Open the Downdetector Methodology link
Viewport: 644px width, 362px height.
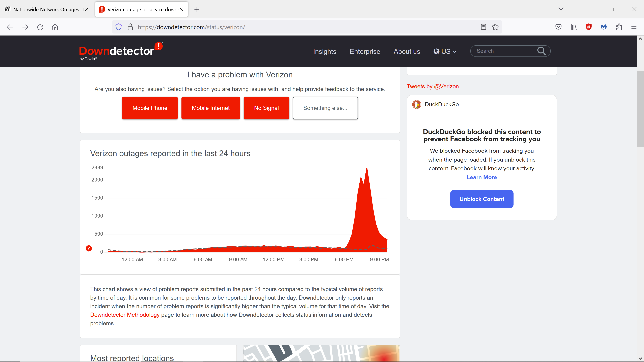[x=125, y=315]
